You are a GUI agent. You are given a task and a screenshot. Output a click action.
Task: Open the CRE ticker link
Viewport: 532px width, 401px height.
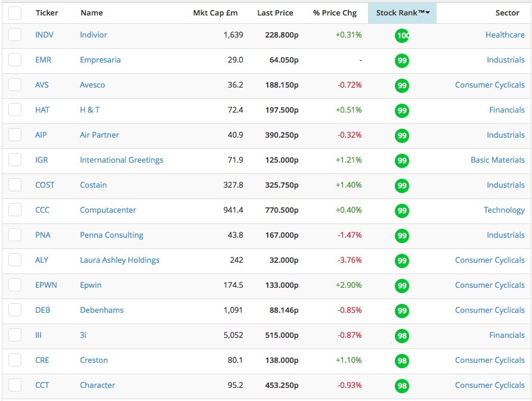(42, 360)
